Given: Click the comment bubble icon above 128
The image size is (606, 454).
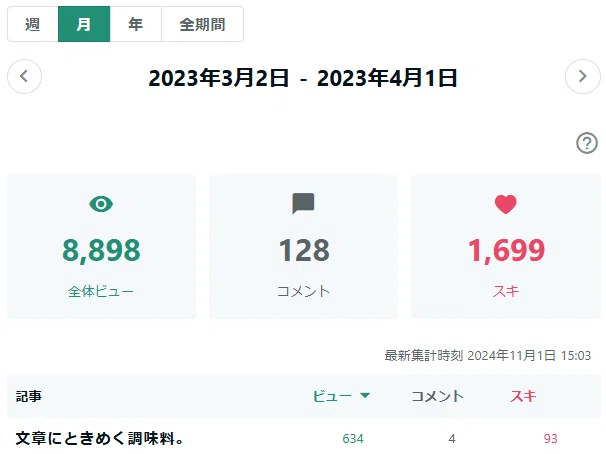Looking at the screenshot, I should (x=303, y=203).
